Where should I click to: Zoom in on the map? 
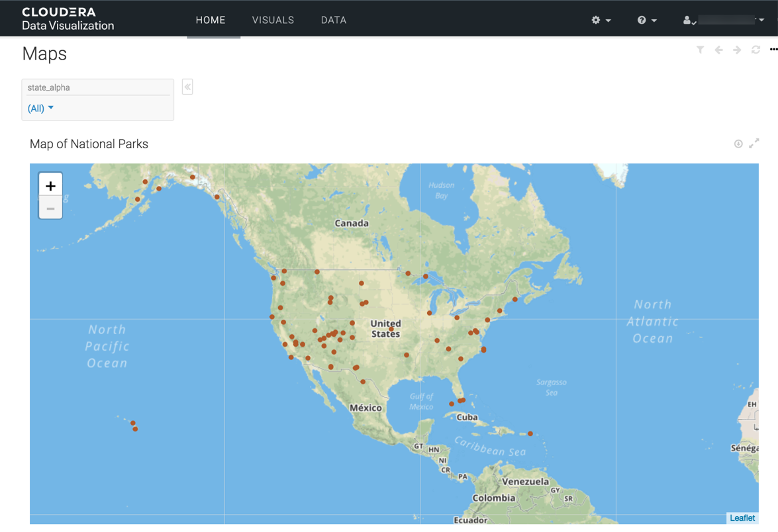(x=50, y=186)
